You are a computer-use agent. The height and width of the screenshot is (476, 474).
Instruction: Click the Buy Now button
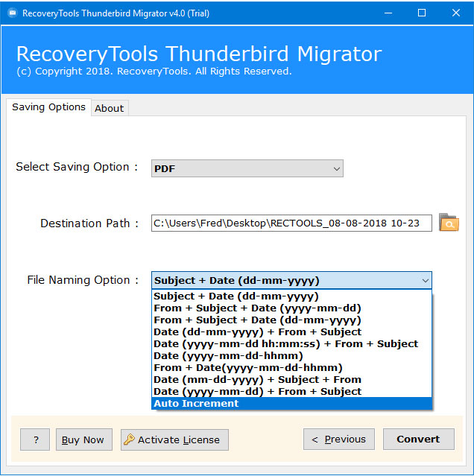[x=84, y=439]
